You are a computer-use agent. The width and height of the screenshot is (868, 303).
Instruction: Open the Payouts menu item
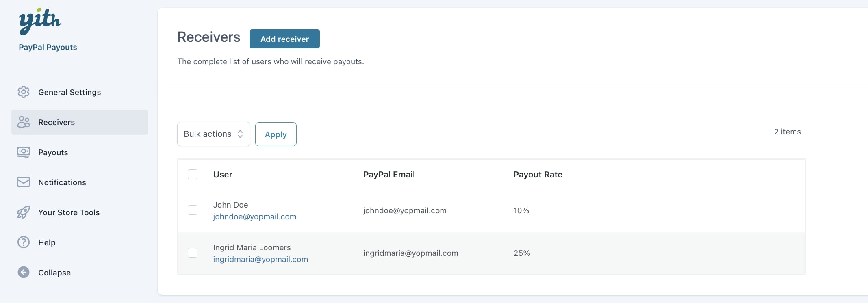tap(53, 153)
